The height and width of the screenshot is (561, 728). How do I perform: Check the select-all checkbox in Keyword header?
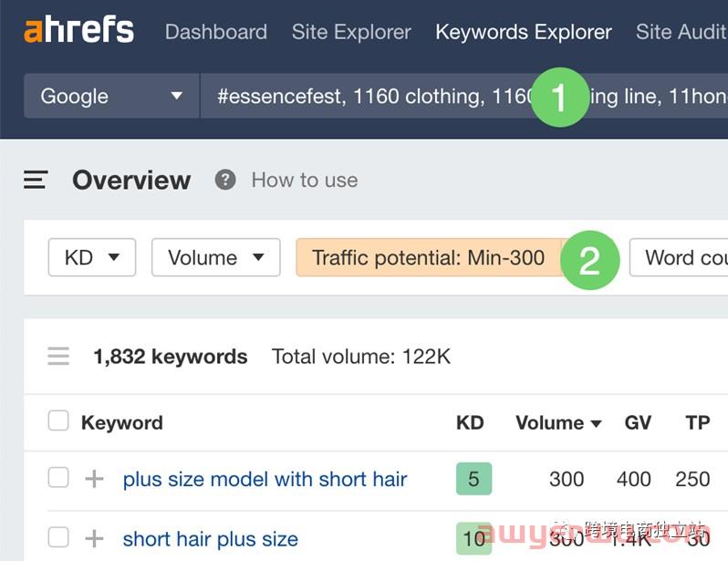pyautogui.click(x=58, y=421)
